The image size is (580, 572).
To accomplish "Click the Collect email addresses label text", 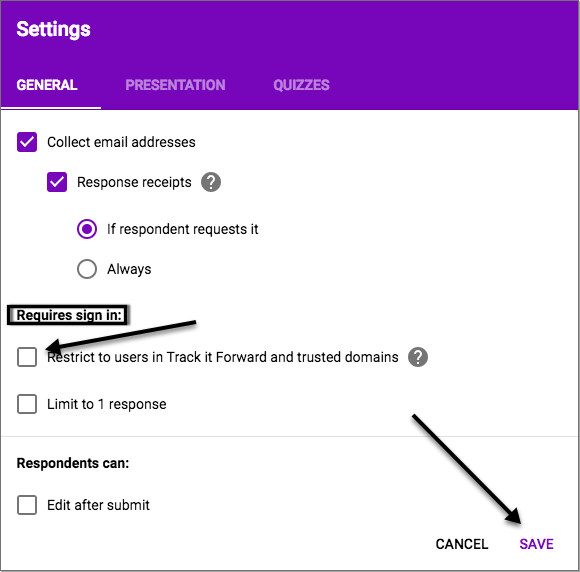I will click(x=121, y=142).
